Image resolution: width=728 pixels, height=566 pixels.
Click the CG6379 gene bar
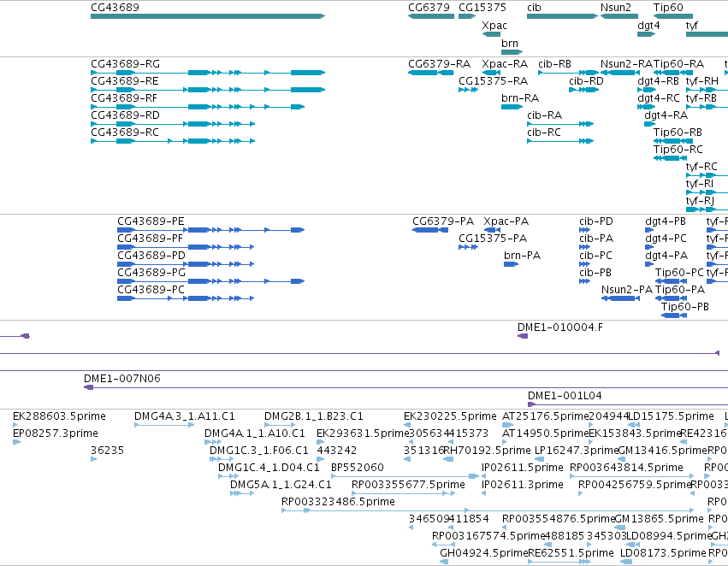[x=431, y=16]
